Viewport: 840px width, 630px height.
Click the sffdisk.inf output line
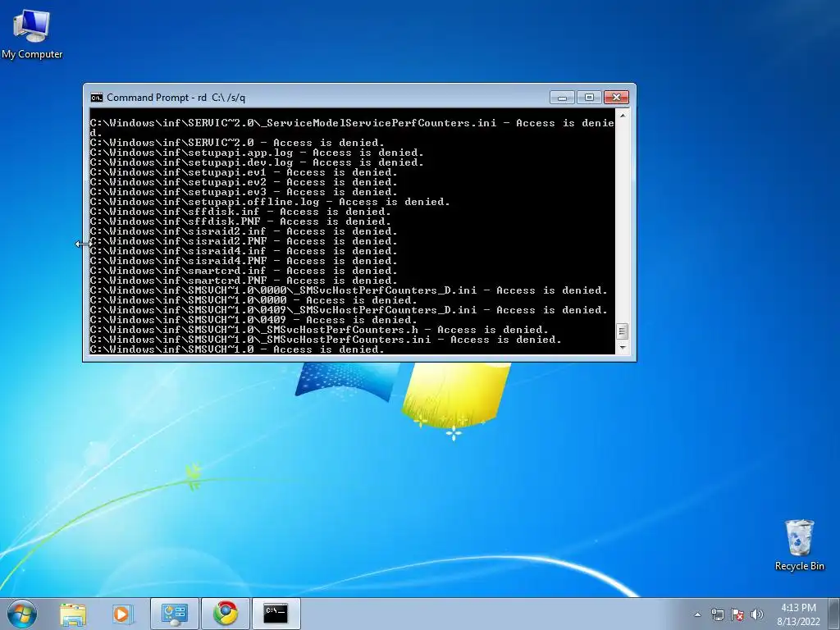point(240,212)
